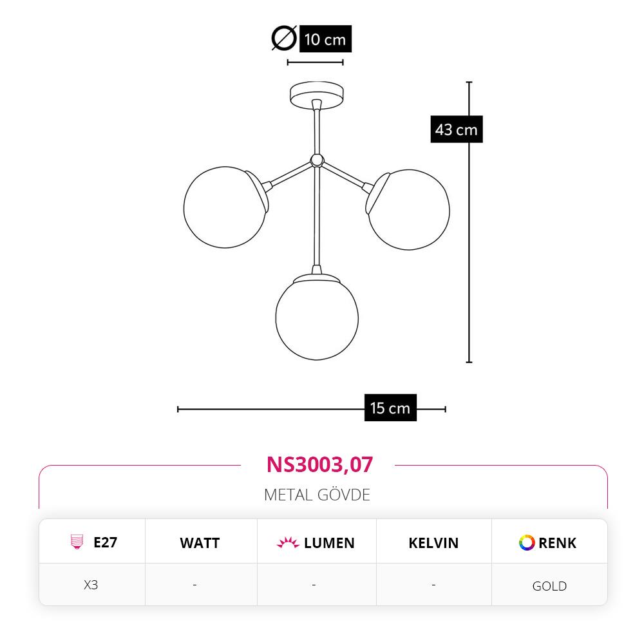The image size is (644, 644).
Task: Click the E27 bulb socket icon
Action: coord(77,542)
